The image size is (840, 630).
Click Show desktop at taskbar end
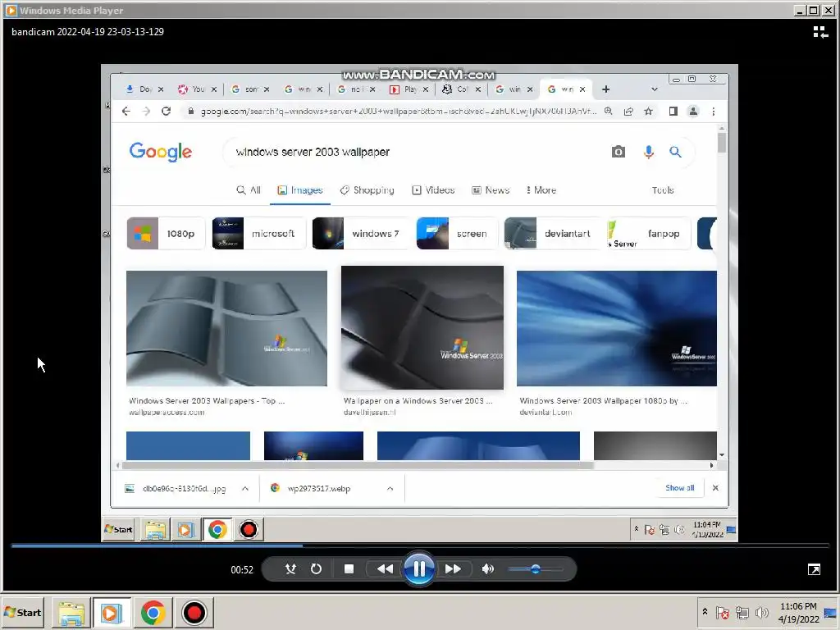click(831, 612)
